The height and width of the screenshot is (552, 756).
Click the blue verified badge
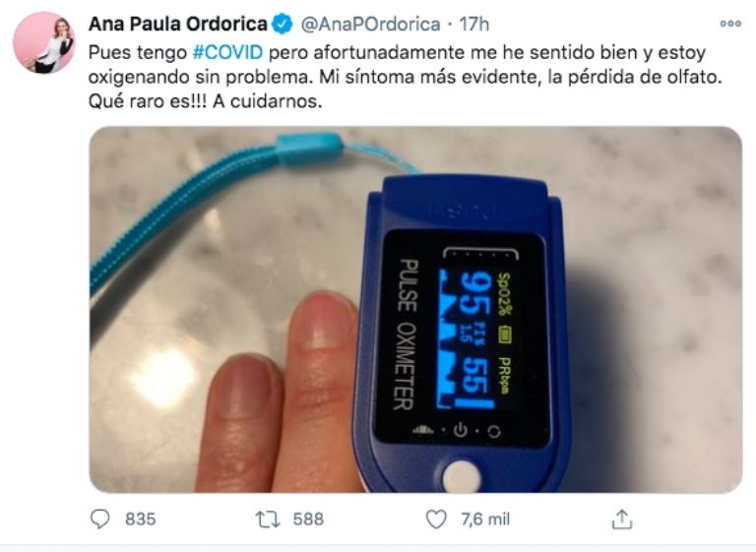point(283,24)
